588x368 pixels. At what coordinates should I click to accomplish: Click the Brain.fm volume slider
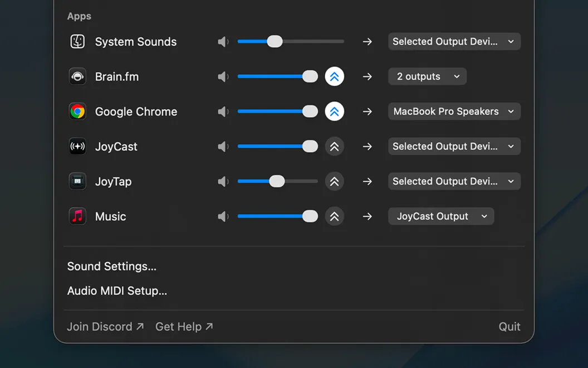pos(277,76)
